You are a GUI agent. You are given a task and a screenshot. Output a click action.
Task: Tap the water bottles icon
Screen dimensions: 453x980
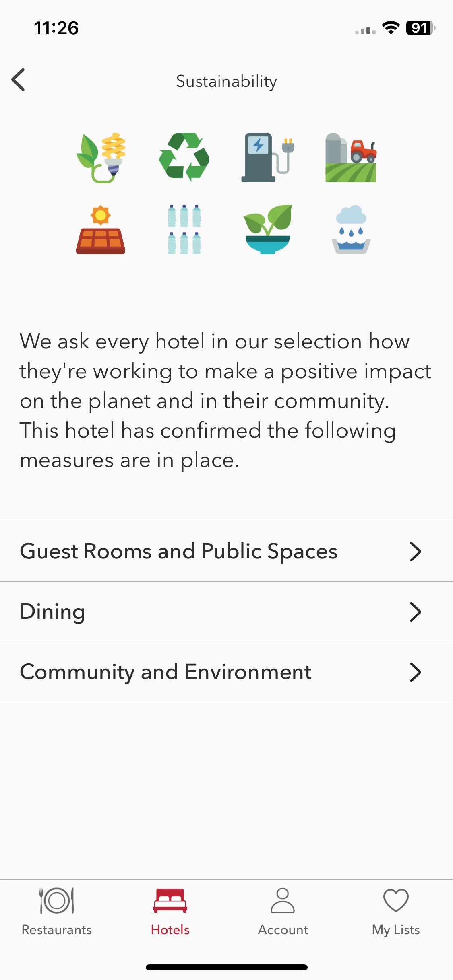coord(184,230)
